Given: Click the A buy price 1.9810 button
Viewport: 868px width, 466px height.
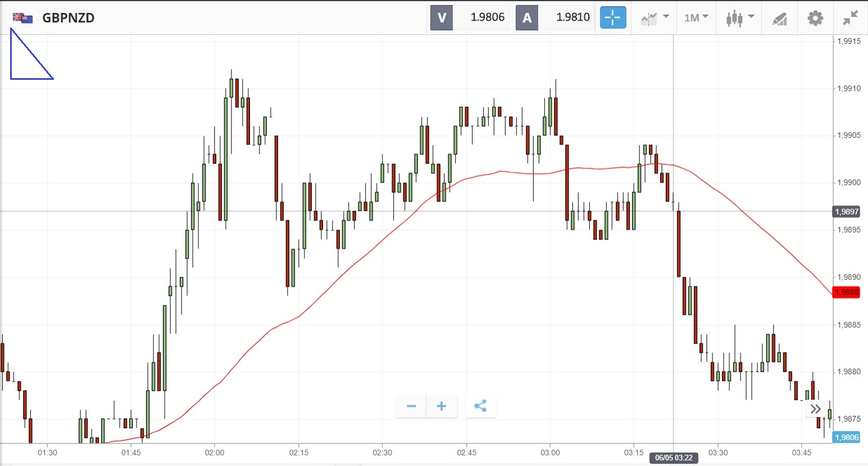Looking at the screenshot, I should point(555,17).
